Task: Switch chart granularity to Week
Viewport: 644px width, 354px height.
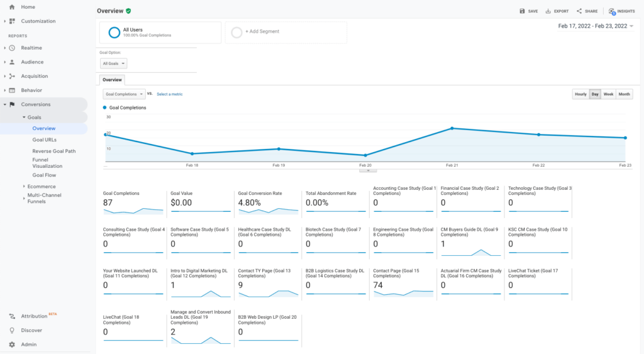Action: point(608,94)
